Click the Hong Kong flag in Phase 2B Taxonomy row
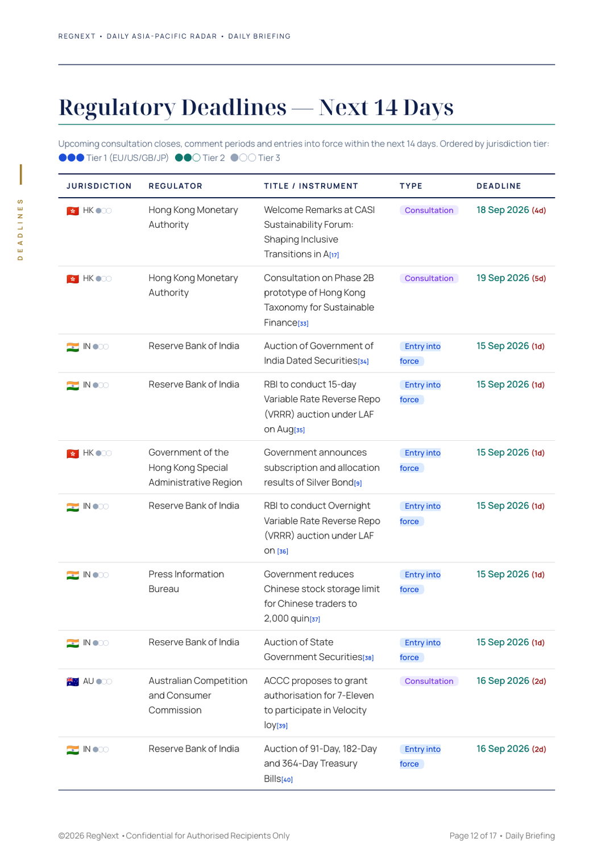The width and height of the screenshot is (614, 868). coord(73,279)
